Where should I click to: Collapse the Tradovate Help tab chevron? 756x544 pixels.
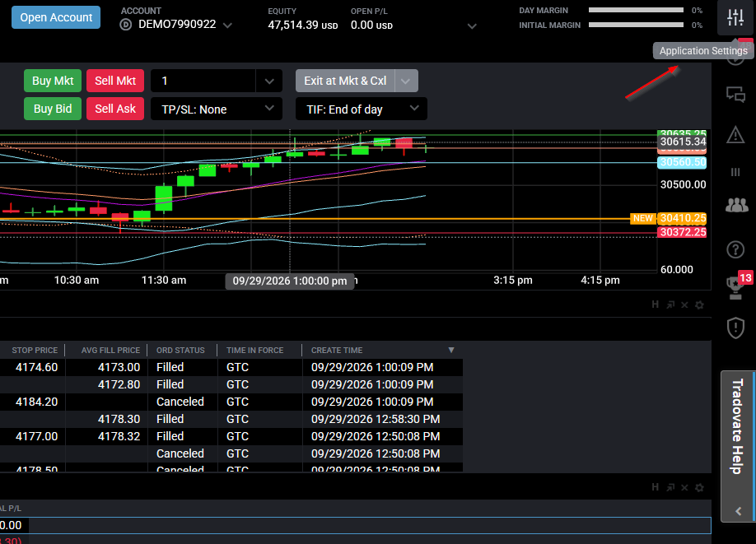click(738, 511)
